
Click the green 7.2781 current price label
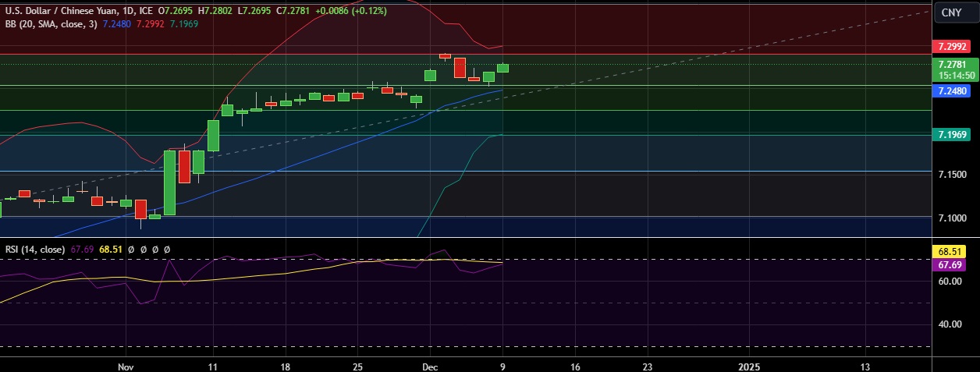953,65
